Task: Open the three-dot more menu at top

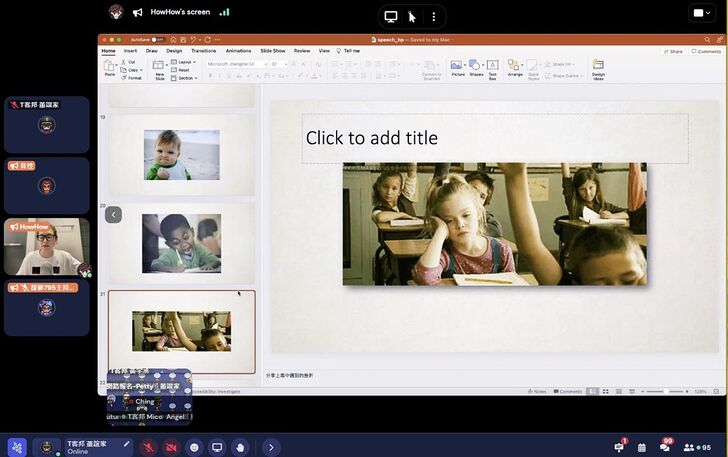Action: click(x=433, y=16)
